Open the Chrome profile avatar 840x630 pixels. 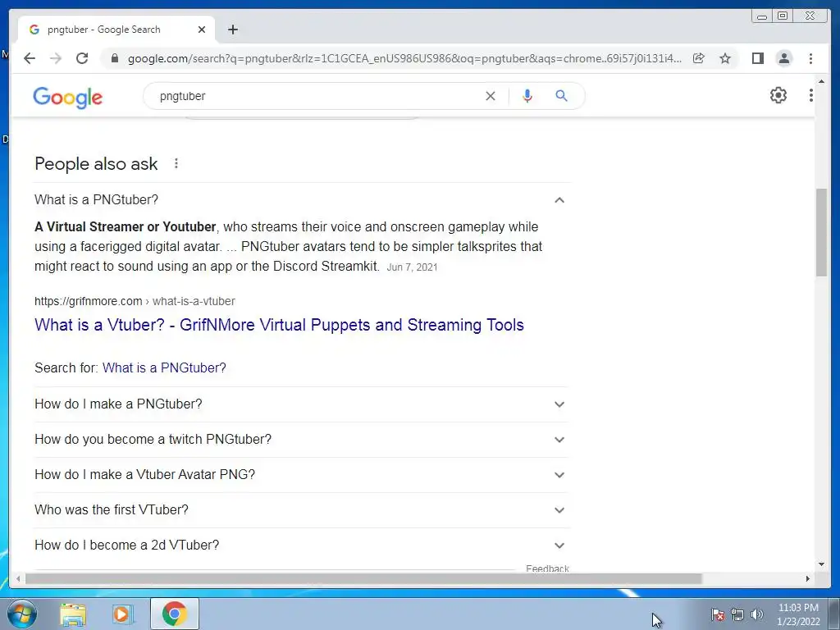pos(783,58)
